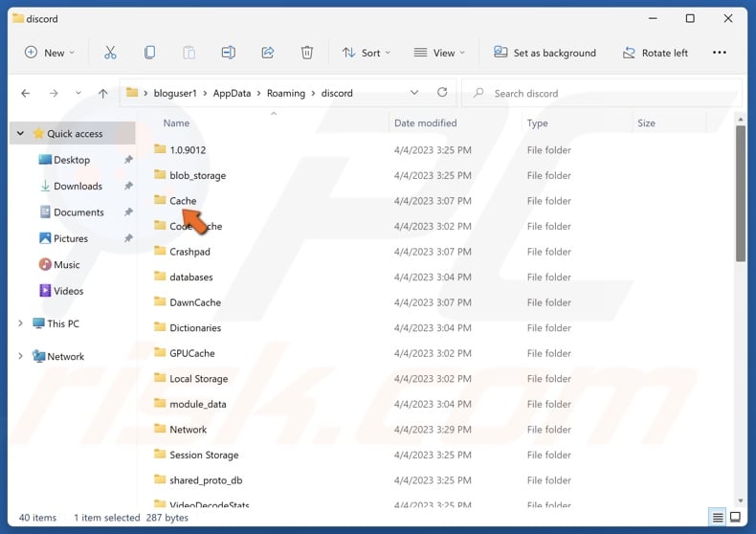Click the pin icon next to Downloads

tap(128, 186)
